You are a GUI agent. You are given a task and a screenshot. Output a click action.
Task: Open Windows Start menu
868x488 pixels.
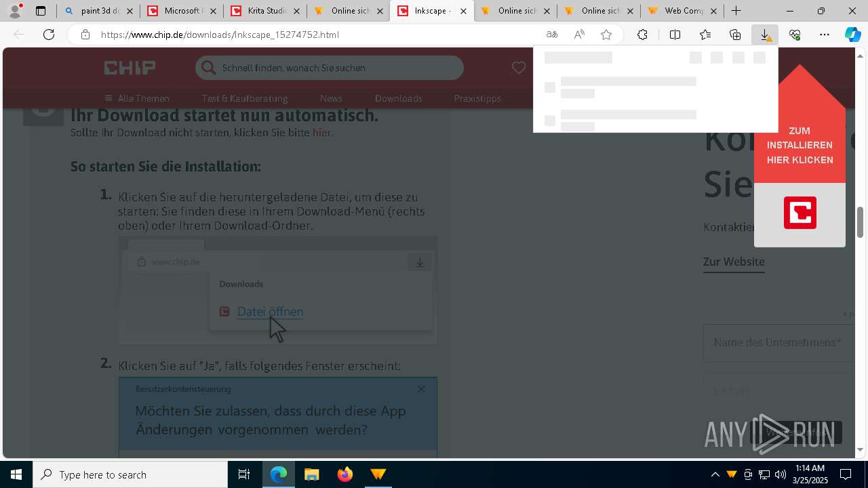tap(16, 474)
